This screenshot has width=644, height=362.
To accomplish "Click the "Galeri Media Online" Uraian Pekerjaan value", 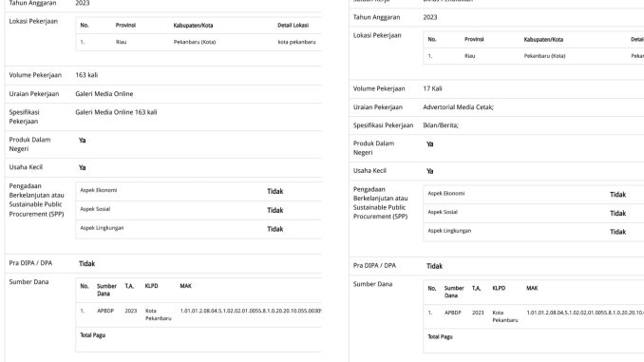I will 104,94.
